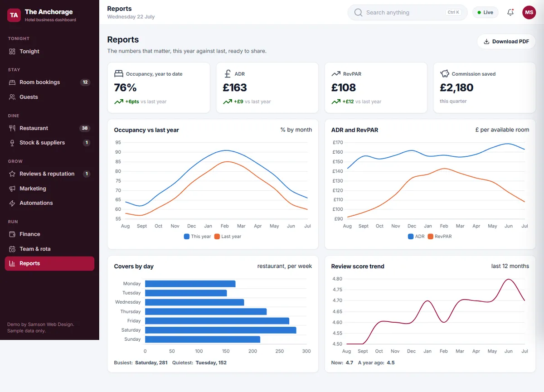544x392 pixels.
Task: Click the £163 ADR value
Action: [x=235, y=87]
